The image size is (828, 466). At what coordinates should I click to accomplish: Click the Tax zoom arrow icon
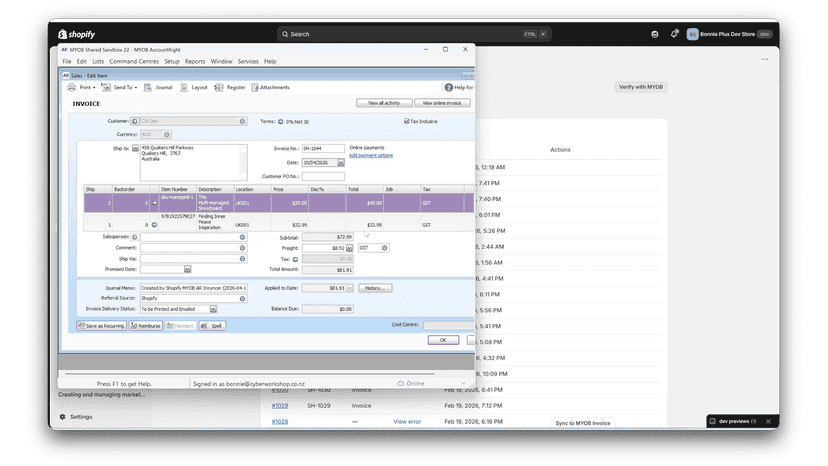pyautogui.click(x=295, y=259)
